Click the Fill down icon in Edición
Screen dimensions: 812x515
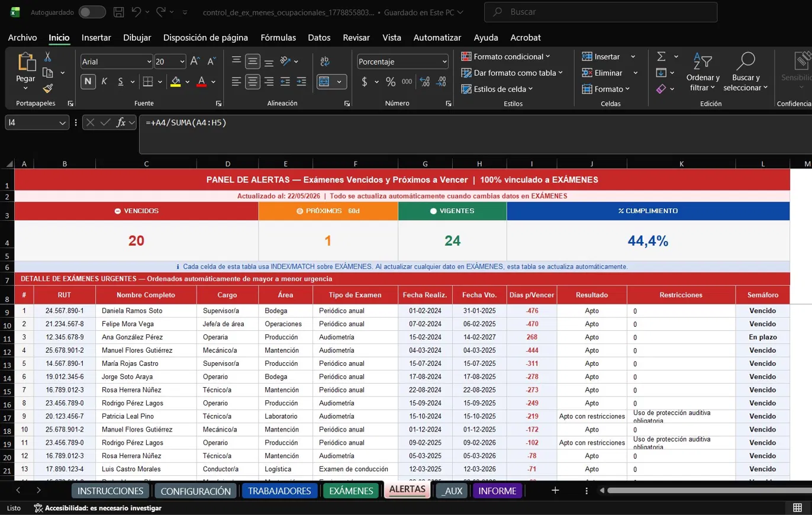661,73
